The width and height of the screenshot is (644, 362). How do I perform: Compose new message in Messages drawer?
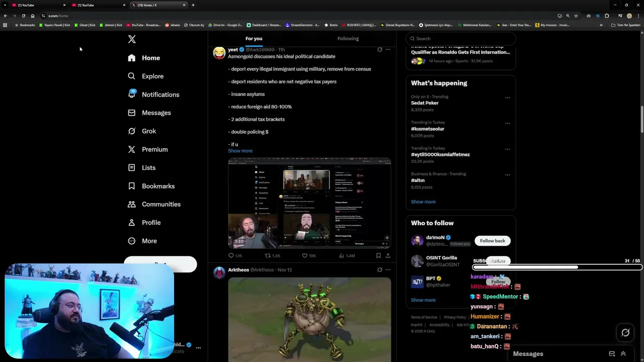[612, 354]
